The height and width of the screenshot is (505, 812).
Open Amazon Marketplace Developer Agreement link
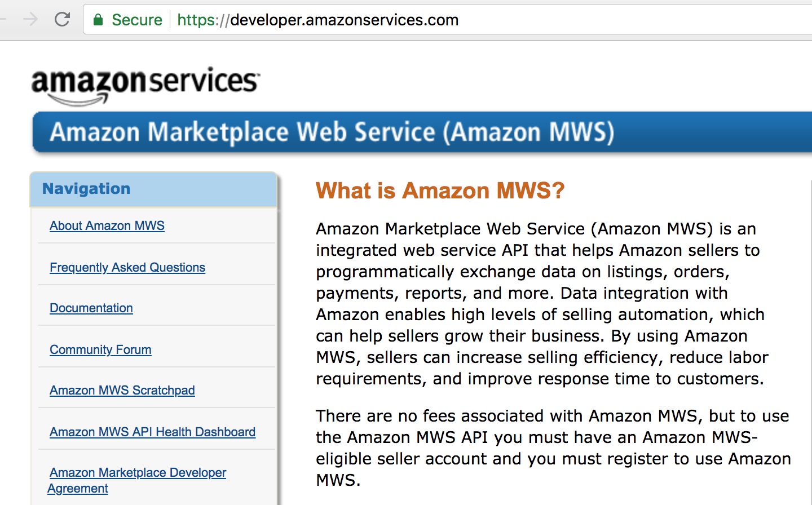coord(138,473)
